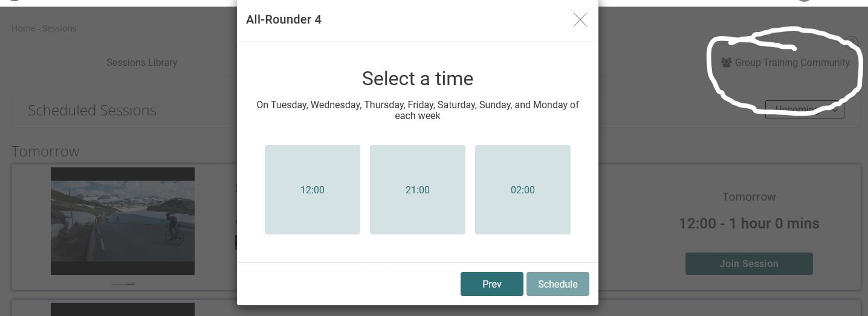Click the Scheduled Sessions heading
This screenshot has width=868, height=316.
tap(92, 110)
